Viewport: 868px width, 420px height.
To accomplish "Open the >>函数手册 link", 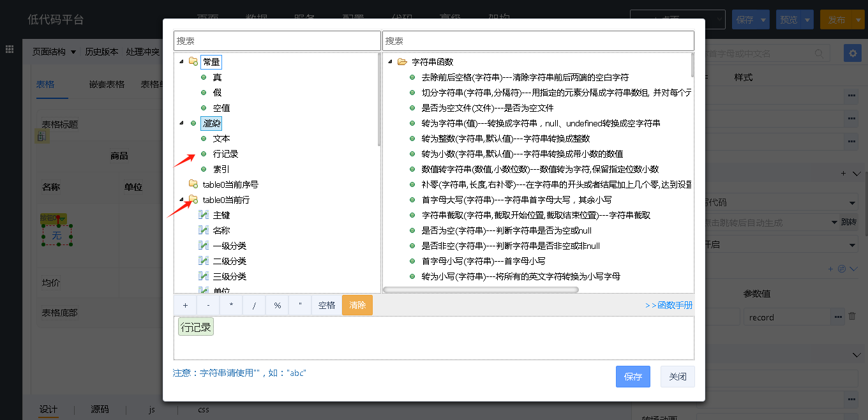I will [x=669, y=305].
